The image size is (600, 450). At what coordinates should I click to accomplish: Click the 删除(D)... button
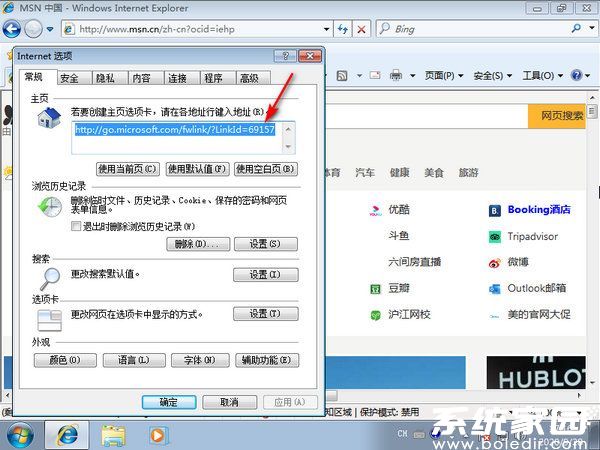198,244
